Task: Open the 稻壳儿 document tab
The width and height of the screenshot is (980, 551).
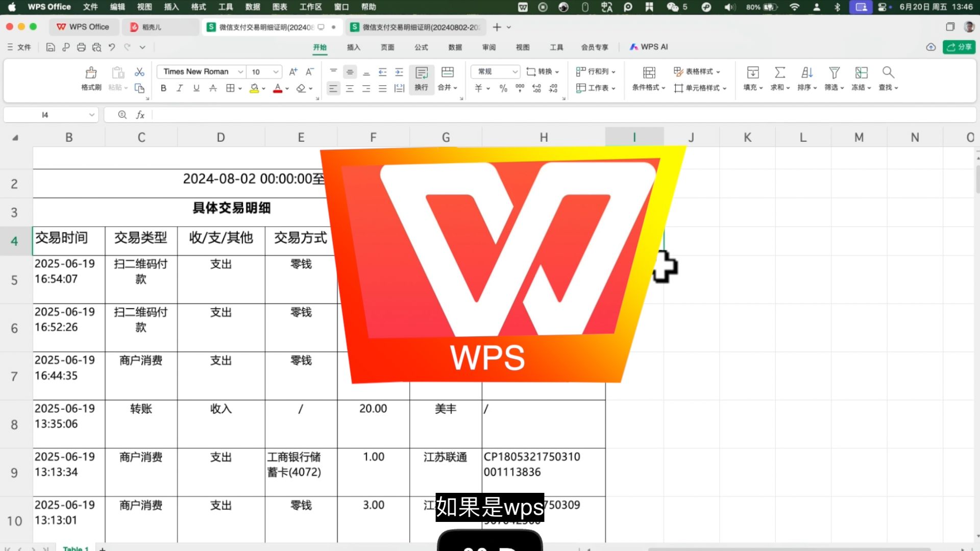Action: coord(160,27)
